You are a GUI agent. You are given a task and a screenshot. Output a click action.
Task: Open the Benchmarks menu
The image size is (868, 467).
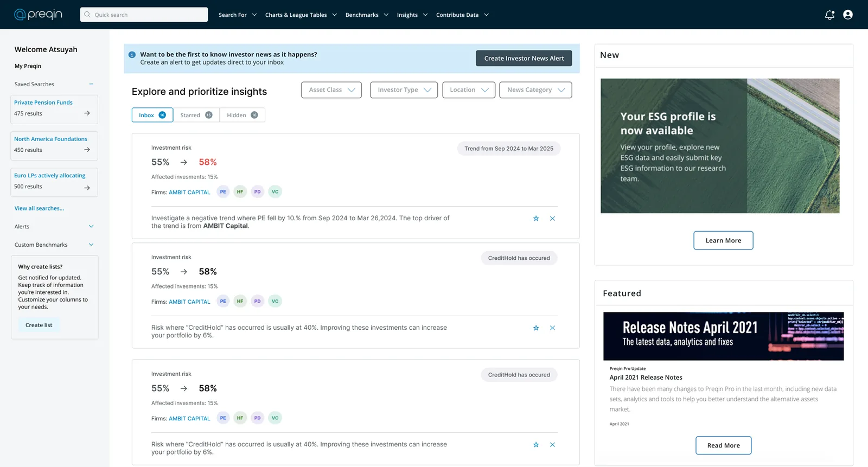(x=367, y=15)
